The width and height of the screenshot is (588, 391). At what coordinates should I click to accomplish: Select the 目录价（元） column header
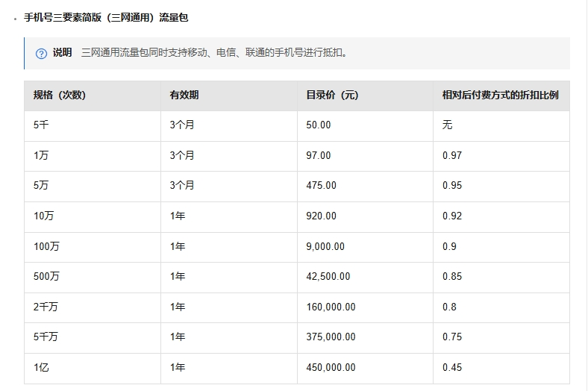332,96
